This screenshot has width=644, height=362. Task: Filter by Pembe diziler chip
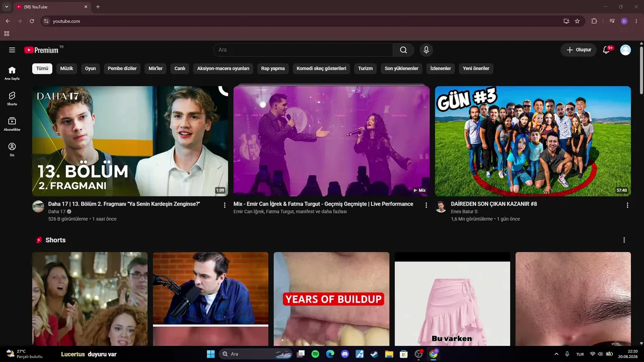pos(122,68)
